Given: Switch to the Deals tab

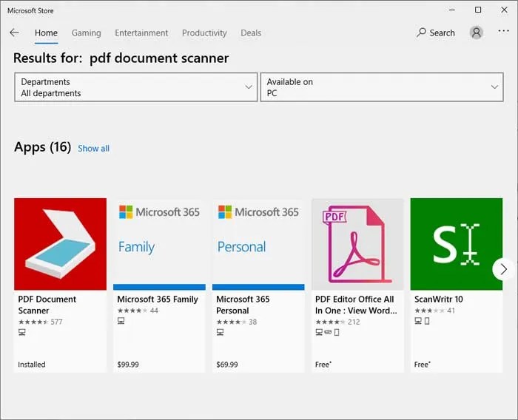Looking at the screenshot, I should pos(251,33).
